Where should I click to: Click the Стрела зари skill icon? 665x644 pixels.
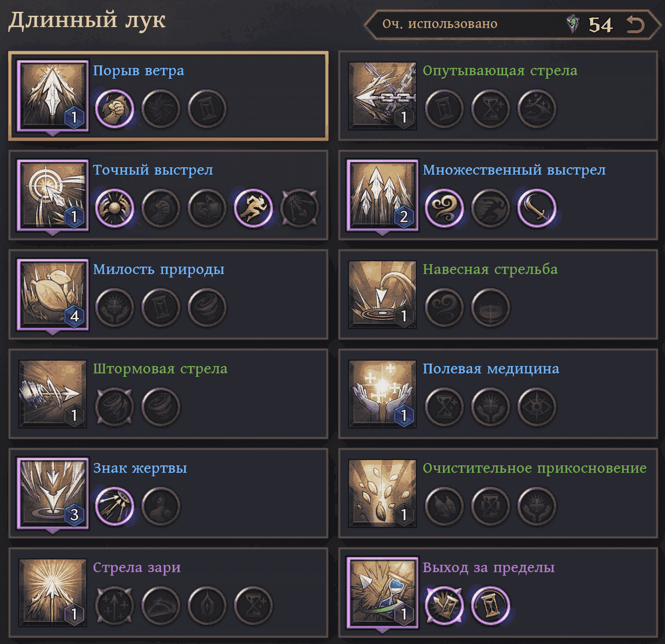[53, 593]
